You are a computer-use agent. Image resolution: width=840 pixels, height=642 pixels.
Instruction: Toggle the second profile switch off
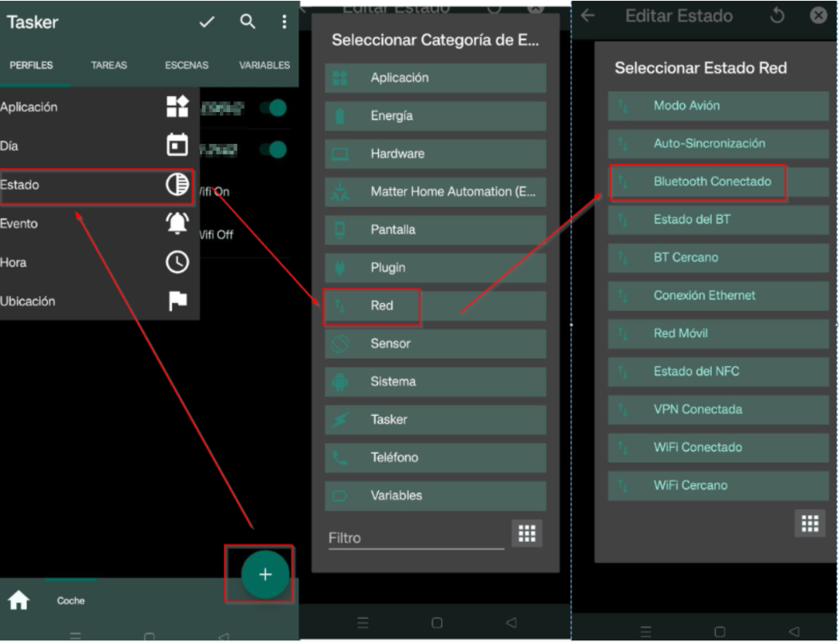tap(274, 149)
